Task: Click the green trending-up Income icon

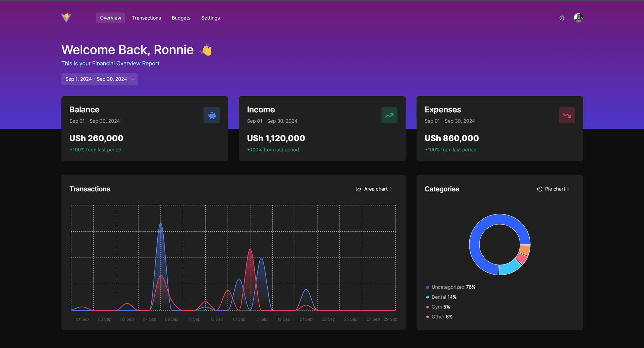Action: pyautogui.click(x=389, y=116)
